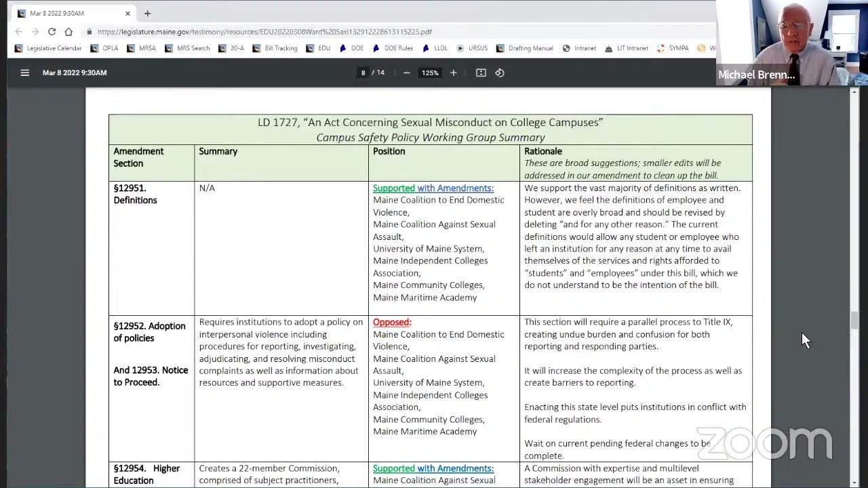Click 'Maine Maritime Academy' in Adoption of policies row

click(x=425, y=432)
